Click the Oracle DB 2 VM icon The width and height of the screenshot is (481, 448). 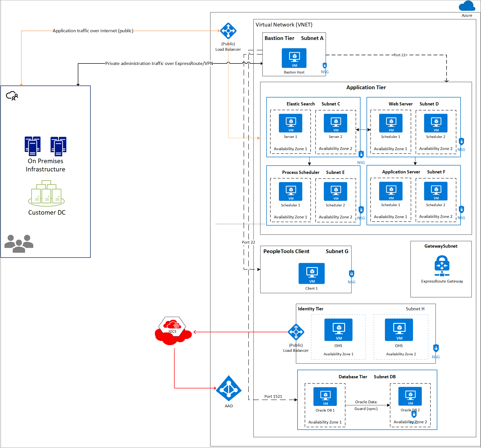coord(410,396)
